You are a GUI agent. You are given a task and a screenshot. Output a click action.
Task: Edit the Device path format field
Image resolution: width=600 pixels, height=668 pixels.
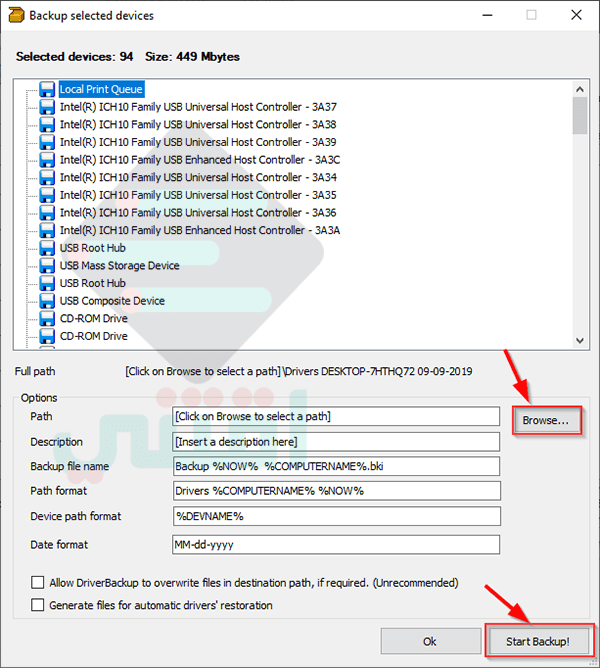pos(336,516)
